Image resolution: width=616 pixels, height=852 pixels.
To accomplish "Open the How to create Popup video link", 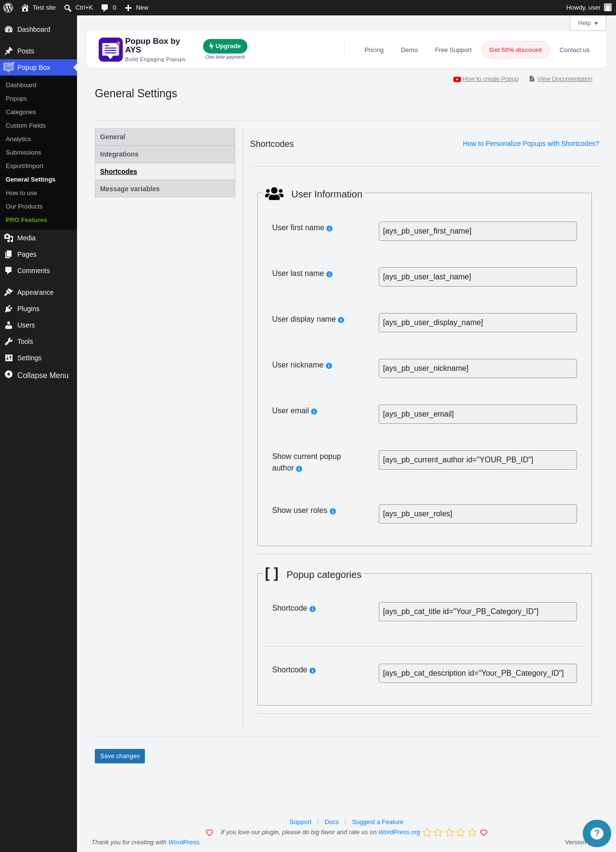I will [x=486, y=79].
